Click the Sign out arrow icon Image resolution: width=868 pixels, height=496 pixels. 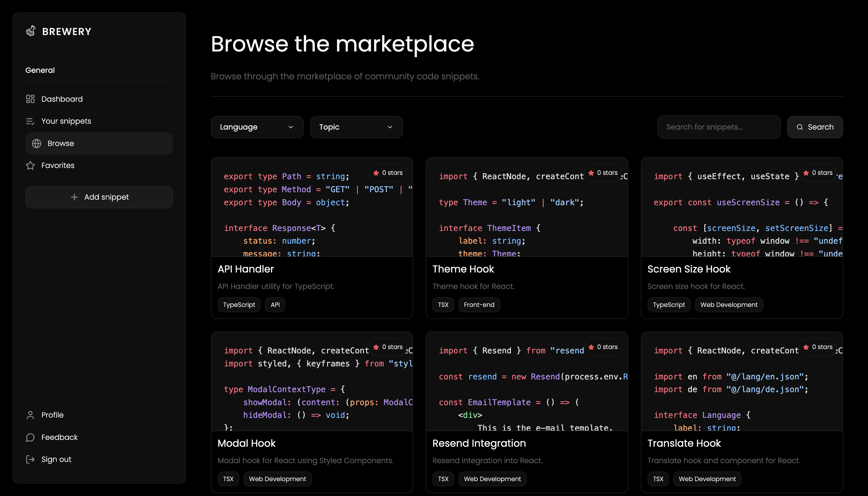(x=30, y=459)
